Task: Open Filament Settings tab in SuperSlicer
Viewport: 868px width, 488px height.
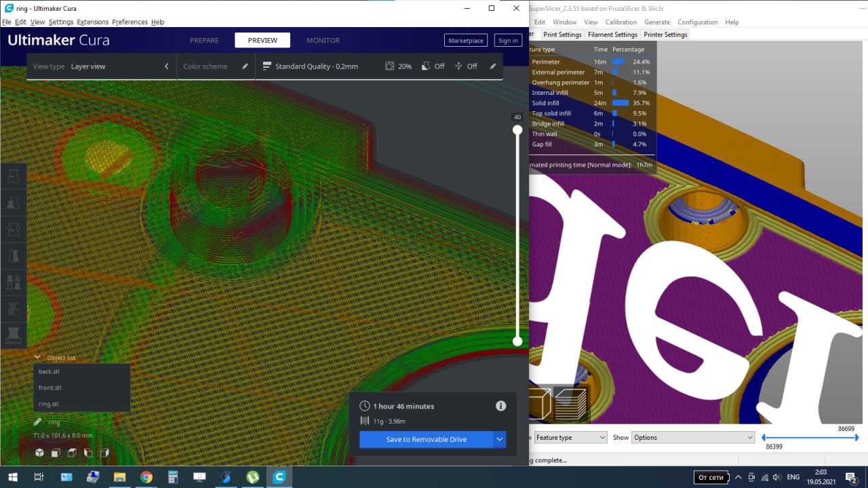Action: [x=612, y=35]
